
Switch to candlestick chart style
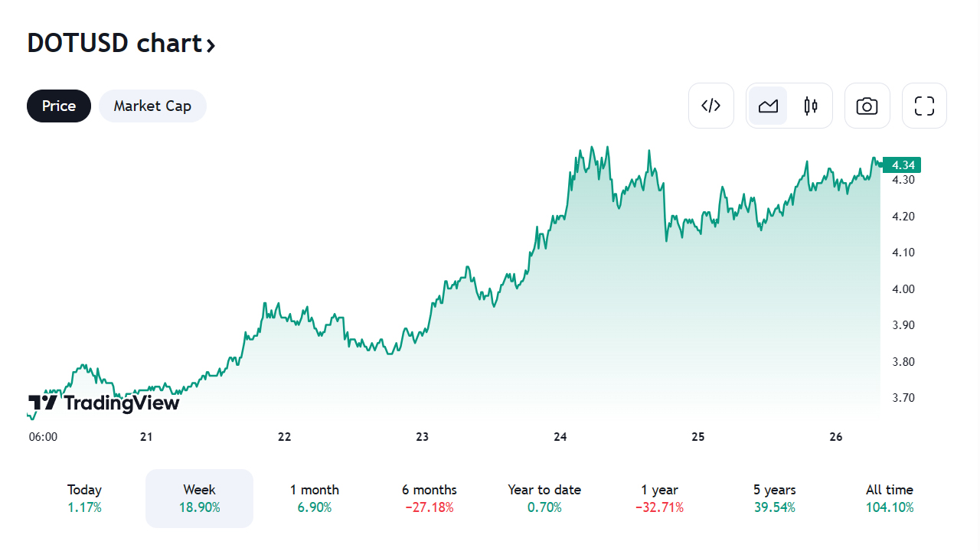coord(811,106)
